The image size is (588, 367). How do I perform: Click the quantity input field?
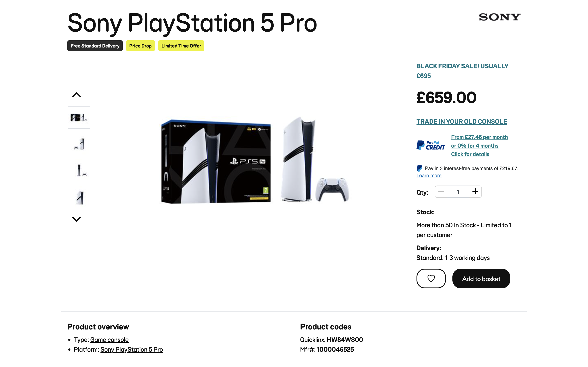click(458, 192)
